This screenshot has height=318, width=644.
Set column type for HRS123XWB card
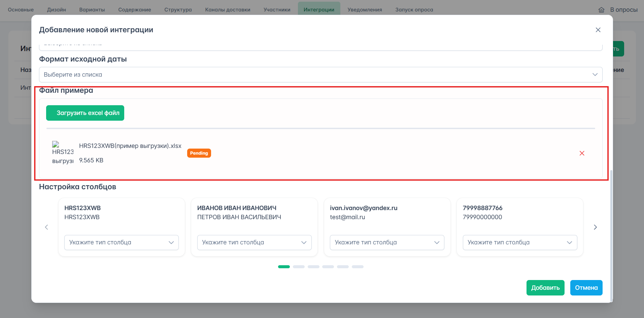(121, 242)
